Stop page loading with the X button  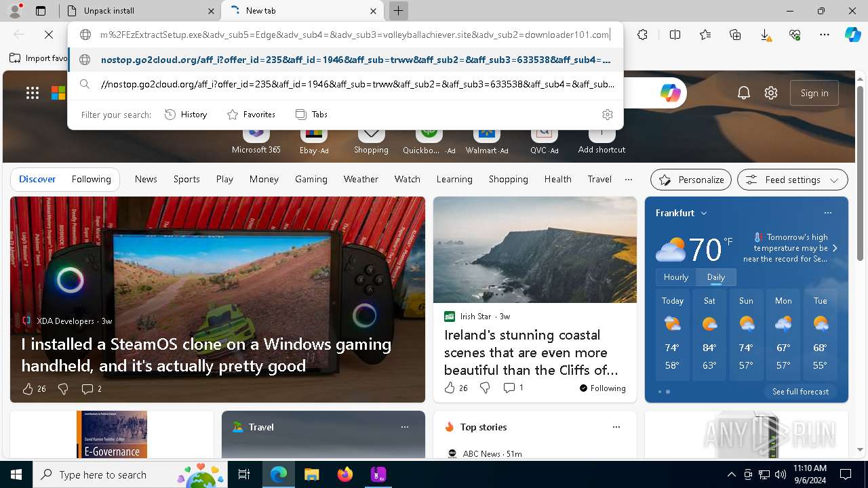click(x=49, y=35)
